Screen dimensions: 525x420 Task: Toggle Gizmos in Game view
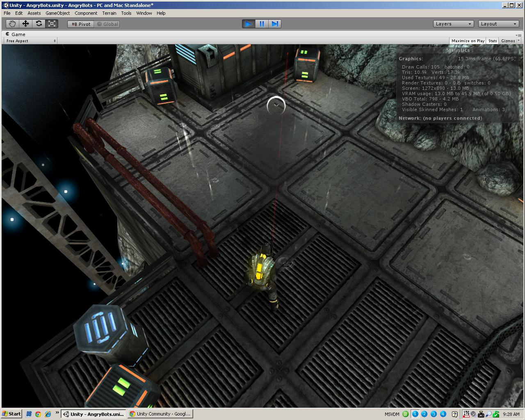(x=508, y=41)
